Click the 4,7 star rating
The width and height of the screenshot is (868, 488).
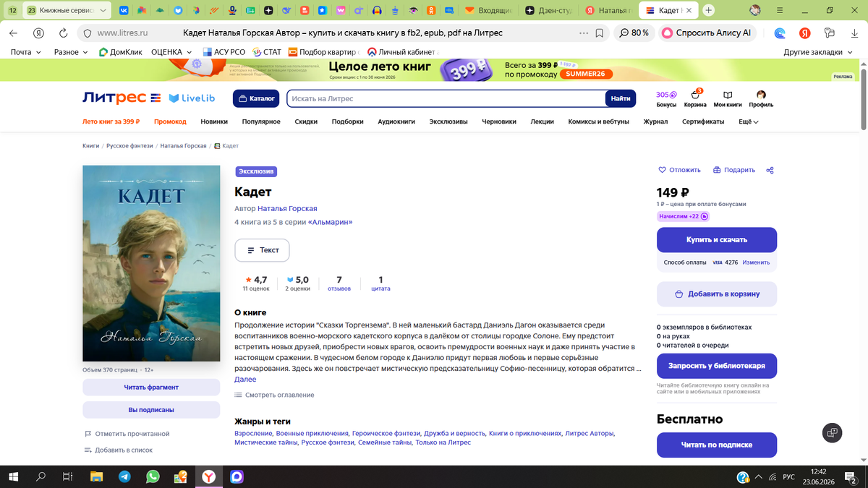pos(256,283)
